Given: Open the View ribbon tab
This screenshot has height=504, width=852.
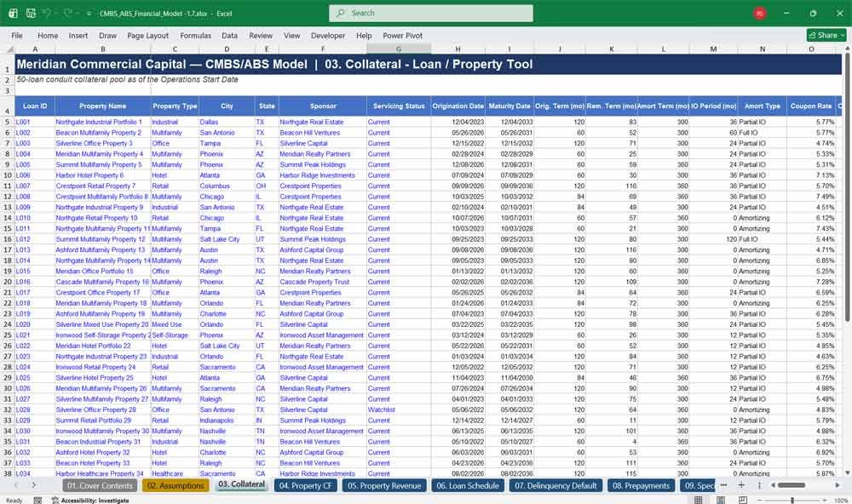Looking at the screenshot, I should tap(291, 35).
